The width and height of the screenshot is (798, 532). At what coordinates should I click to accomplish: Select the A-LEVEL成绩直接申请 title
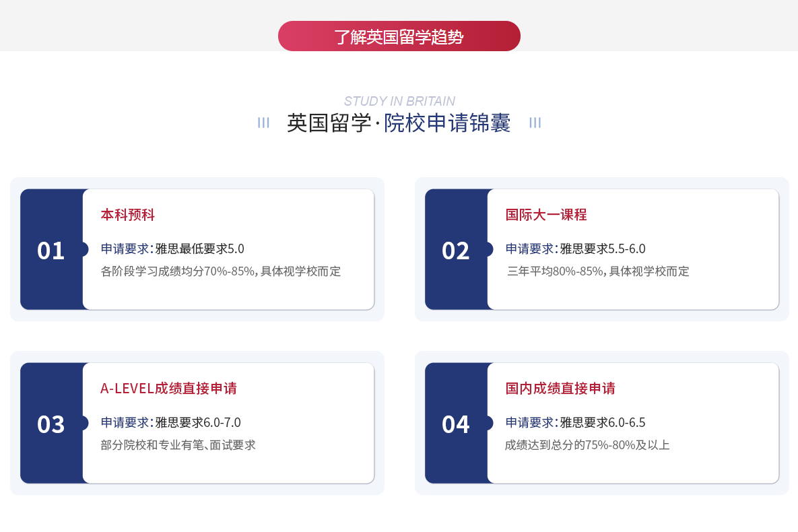tap(168, 389)
